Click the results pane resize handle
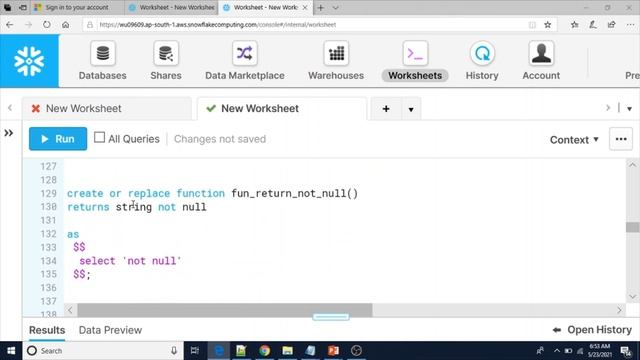The width and height of the screenshot is (640, 360). [331, 317]
